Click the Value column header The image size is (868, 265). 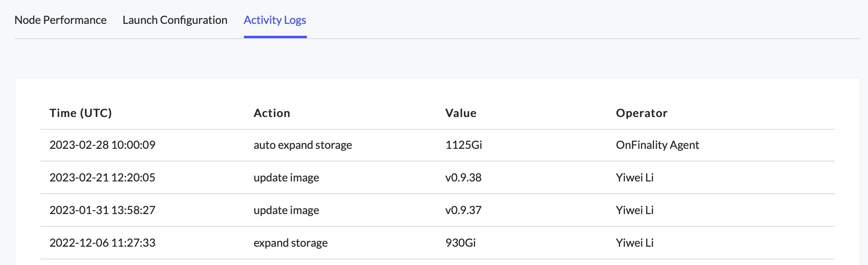461,113
